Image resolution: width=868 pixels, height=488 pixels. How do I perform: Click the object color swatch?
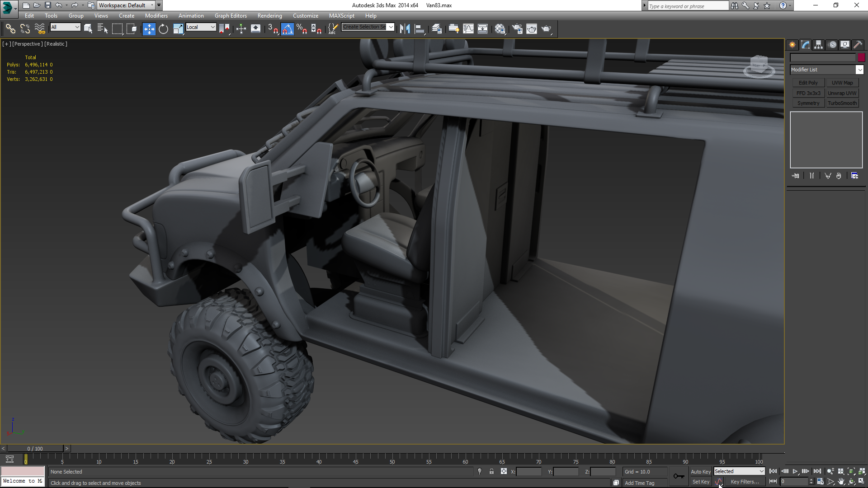[861, 57]
